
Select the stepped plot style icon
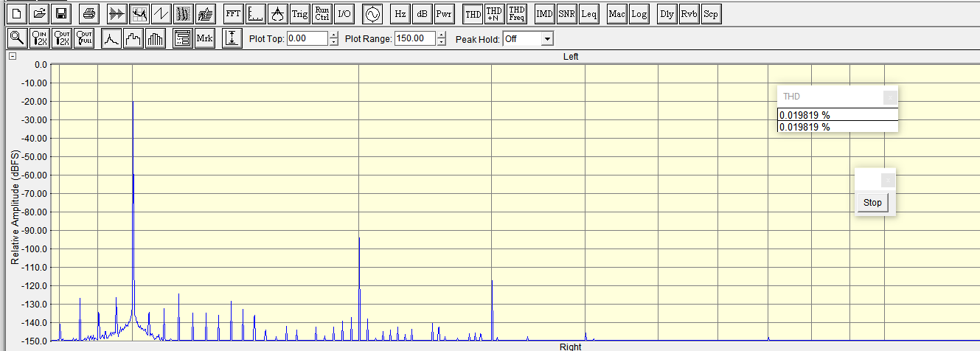point(133,39)
